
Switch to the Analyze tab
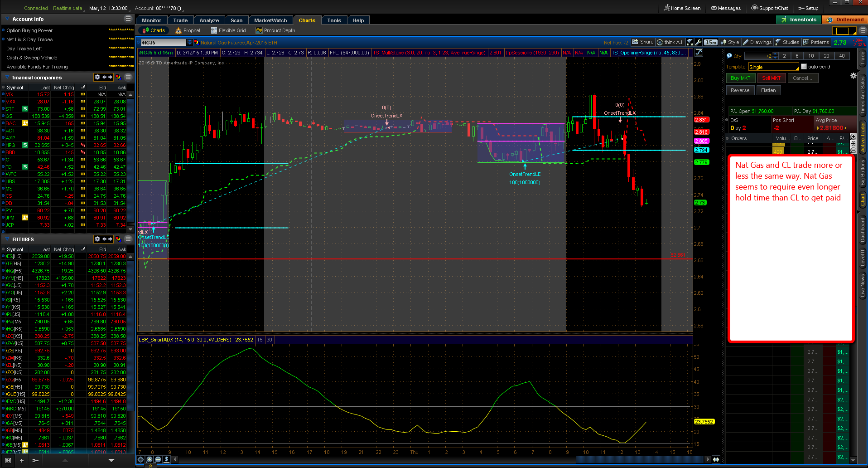click(x=209, y=20)
